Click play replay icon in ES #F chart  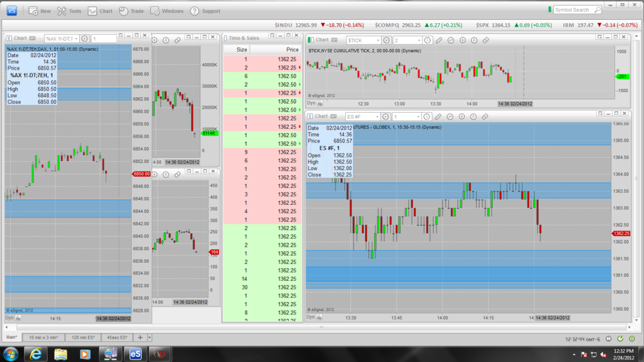pyautogui.click(x=462, y=117)
